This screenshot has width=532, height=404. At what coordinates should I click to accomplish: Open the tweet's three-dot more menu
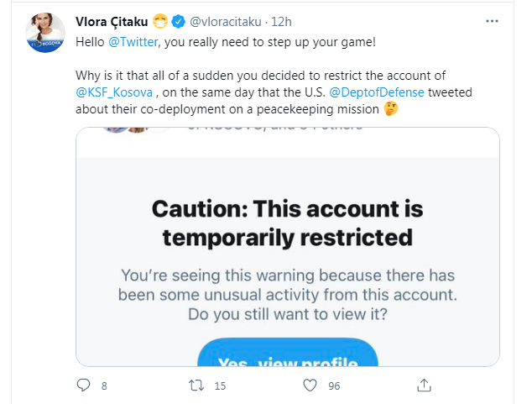point(493,18)
